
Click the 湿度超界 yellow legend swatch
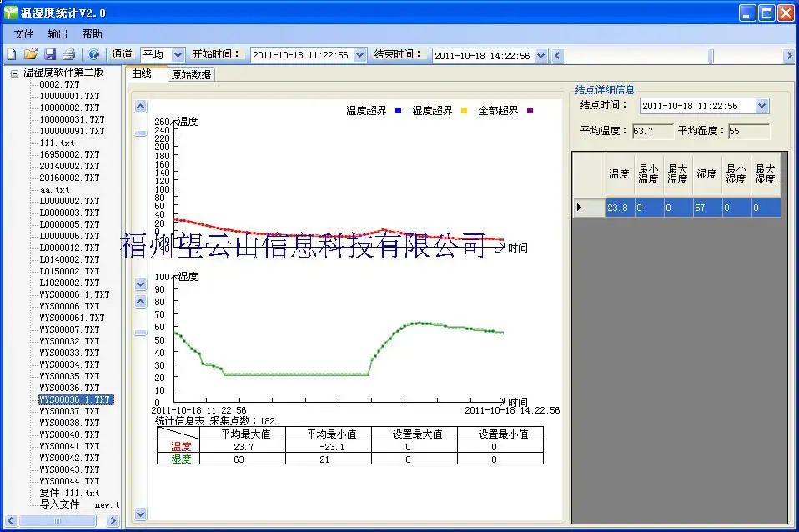pyautogui.click(x=465, y=110)
